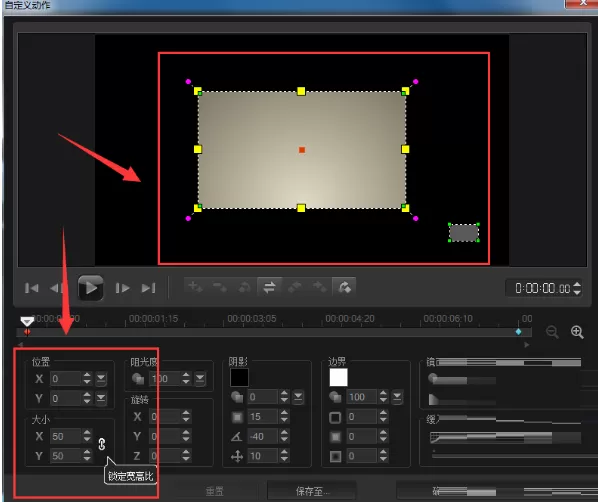Viewport: 598px width, 502px height.
Task: Step forward to the next frame
Action: 122,288
